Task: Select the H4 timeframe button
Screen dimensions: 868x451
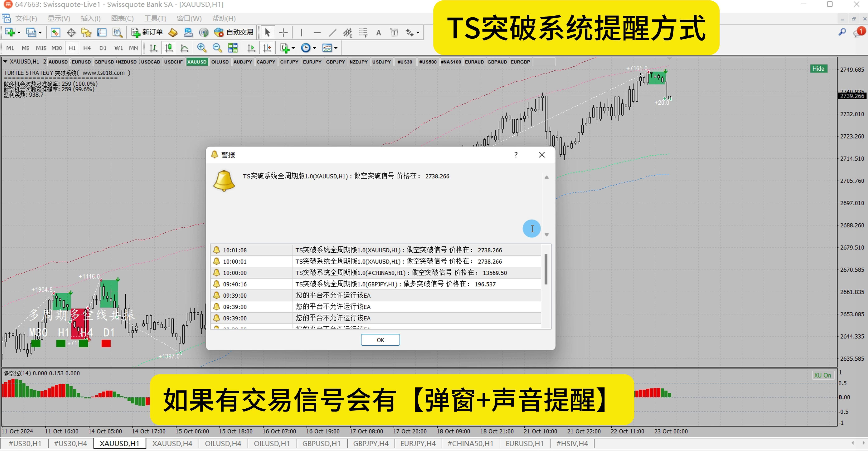Action: point(87,48)
